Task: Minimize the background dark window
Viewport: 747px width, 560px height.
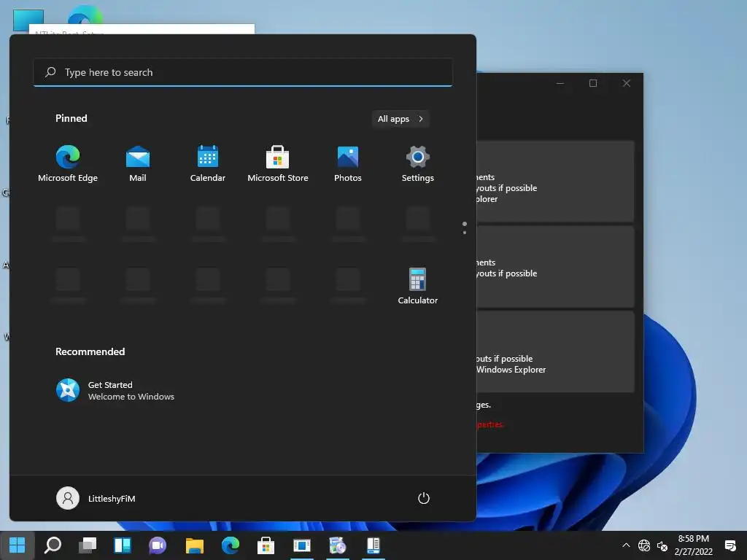Action: [560, 83]
